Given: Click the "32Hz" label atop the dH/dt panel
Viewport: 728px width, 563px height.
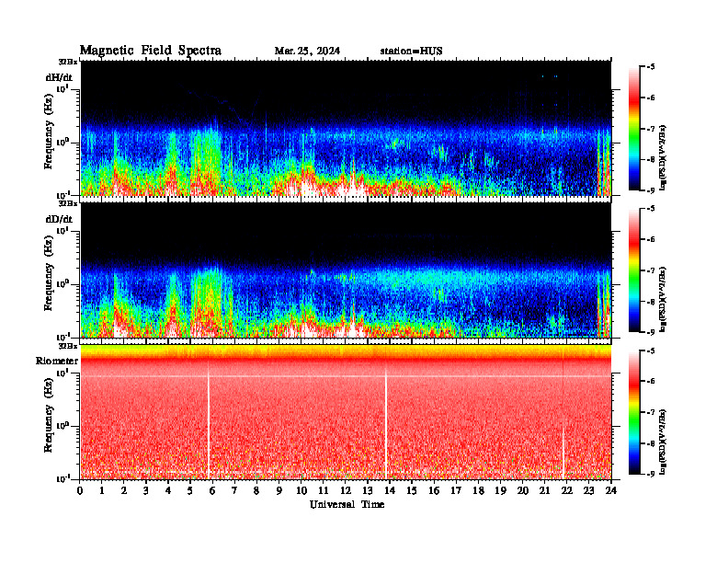Looking at the screenshot, I should pyautogui.click(x=68, y=62).
